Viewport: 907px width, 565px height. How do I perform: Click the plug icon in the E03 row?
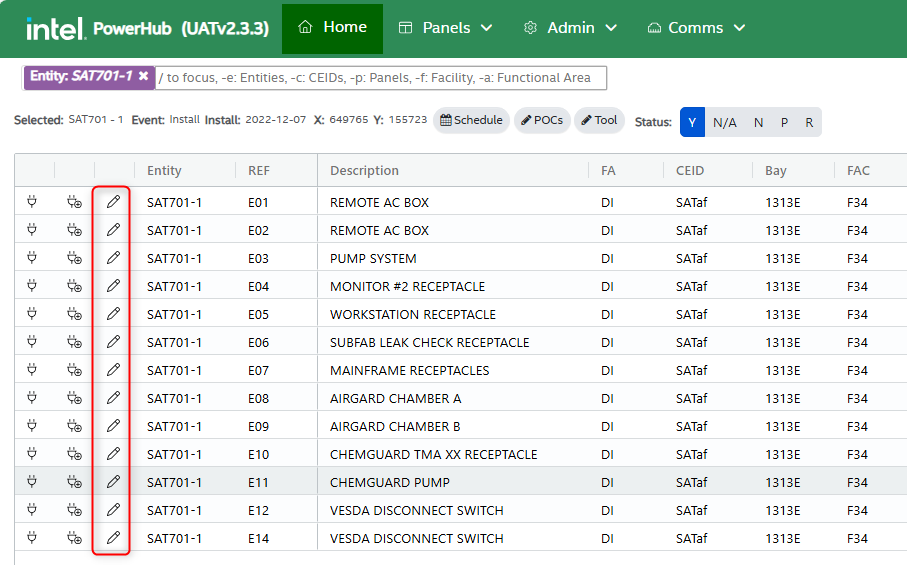click(x=33, y=258)
